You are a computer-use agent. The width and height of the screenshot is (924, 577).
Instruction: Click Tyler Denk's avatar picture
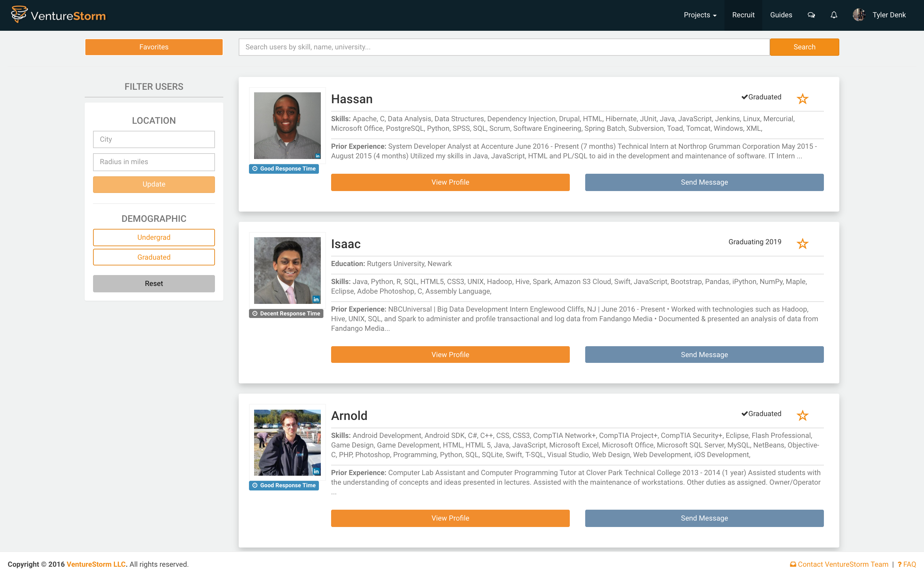(859, 15)
